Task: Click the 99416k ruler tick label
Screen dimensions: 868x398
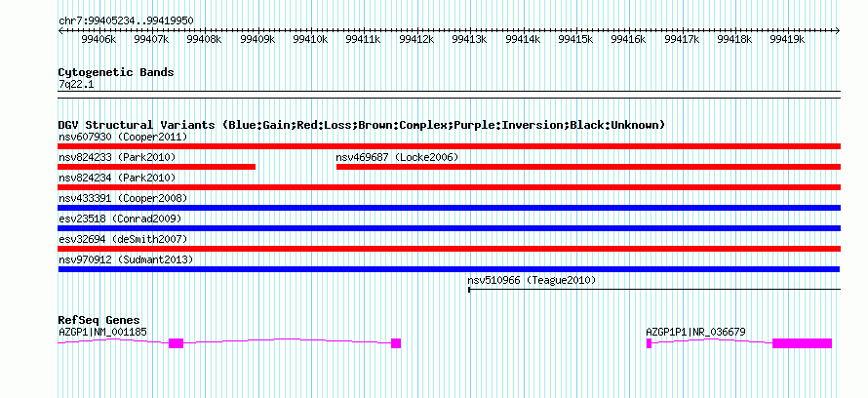Action: (628, 39)
